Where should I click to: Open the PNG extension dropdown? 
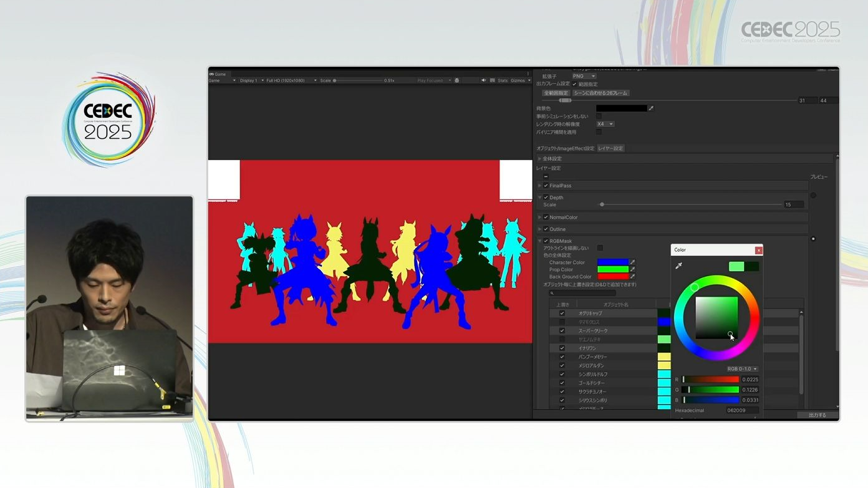(584, 76)
